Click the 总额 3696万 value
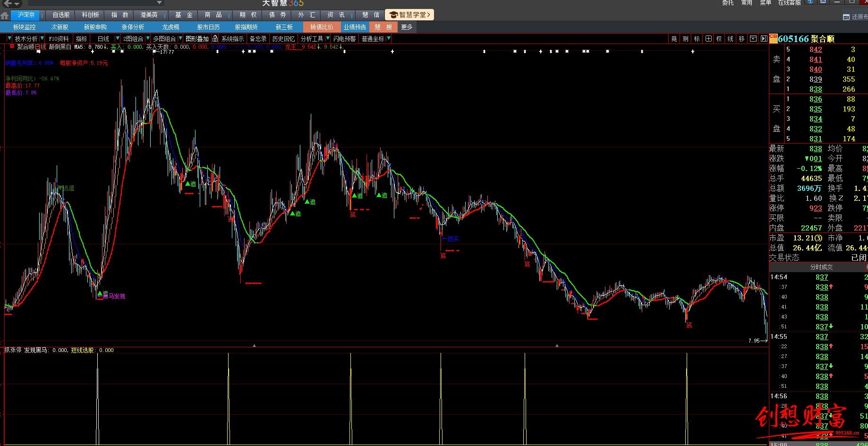This screenshot has height=446, width=868. 809,189
